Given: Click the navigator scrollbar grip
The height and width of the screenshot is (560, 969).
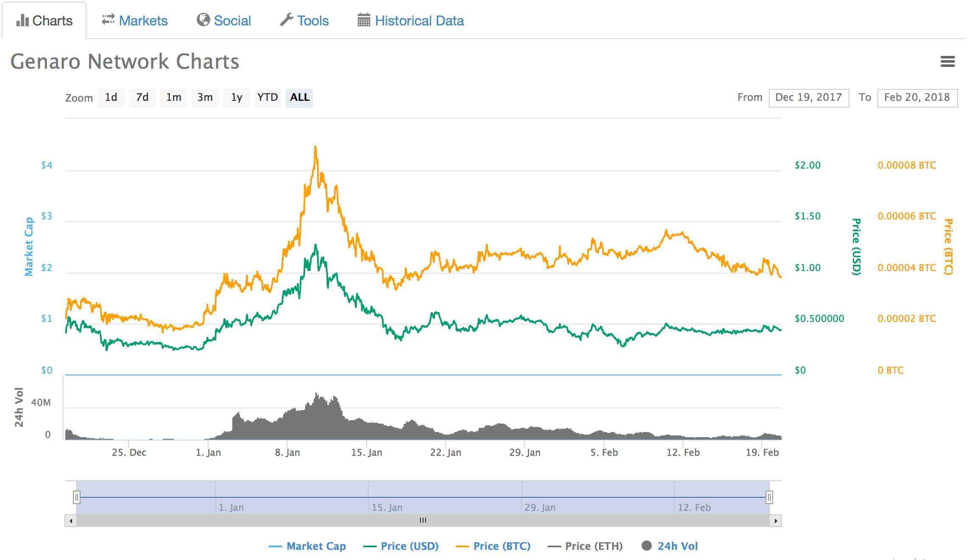Looking at the screenshot, I should click(423, 521).
